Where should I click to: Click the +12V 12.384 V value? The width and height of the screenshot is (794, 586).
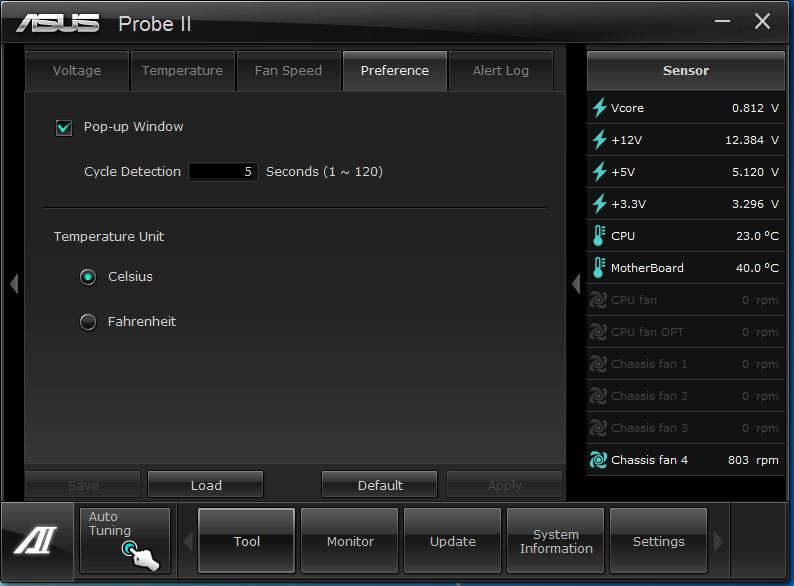pyautogui.click(x=752, y=140)
